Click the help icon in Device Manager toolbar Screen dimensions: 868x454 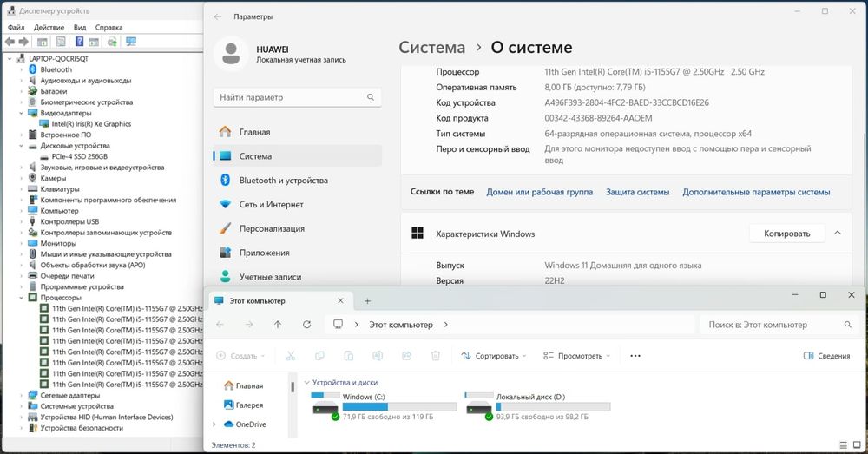tap(79, 42)
